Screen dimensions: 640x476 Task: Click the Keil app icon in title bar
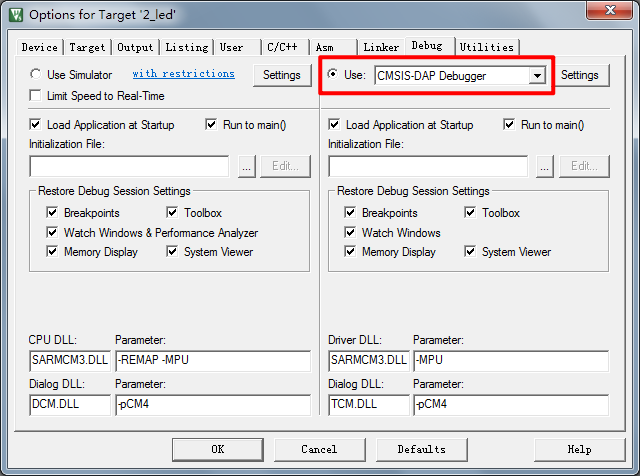click(x=13, y=14)
